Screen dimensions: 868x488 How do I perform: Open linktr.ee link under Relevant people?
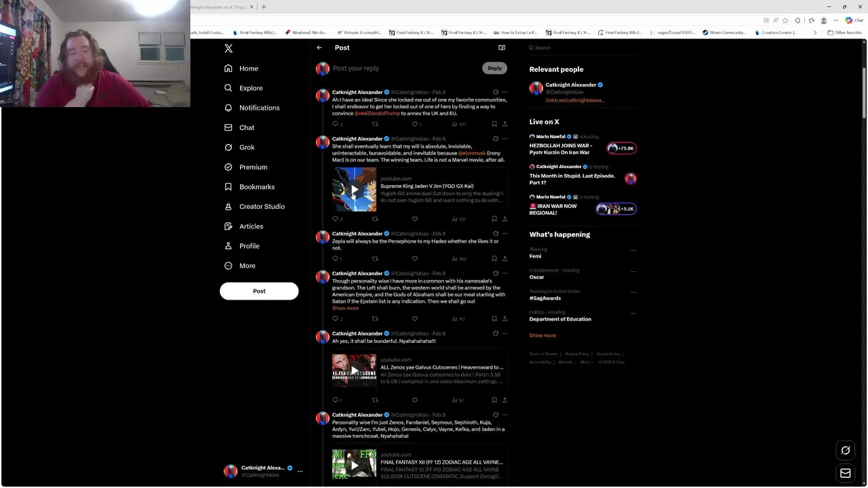tap(575, 100)
